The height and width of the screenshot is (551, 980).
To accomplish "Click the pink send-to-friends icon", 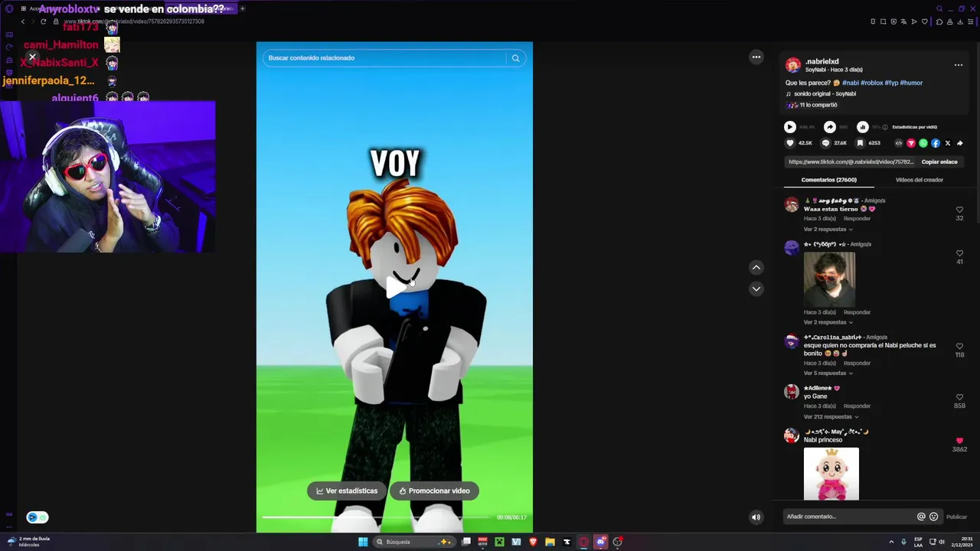I will coord(911,143).
